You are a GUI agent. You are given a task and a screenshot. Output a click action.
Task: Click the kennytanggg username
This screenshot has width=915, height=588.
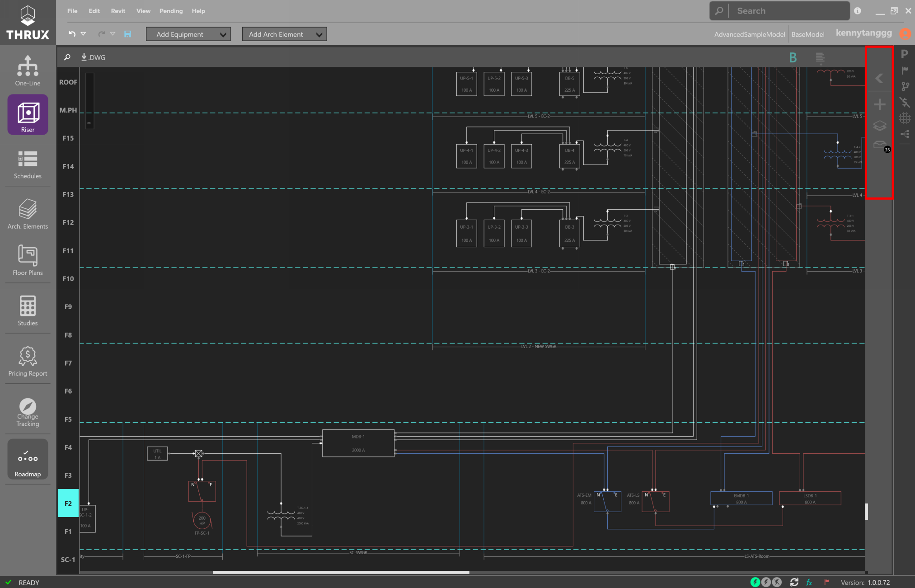pos(863,33)
